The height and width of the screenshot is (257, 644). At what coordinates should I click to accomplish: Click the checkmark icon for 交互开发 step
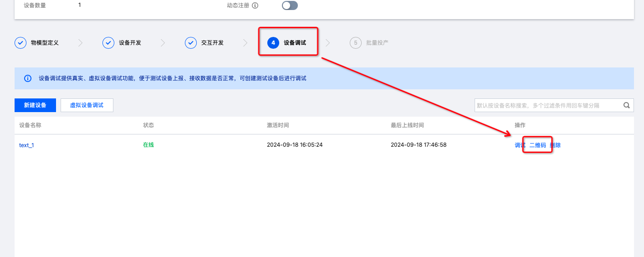[x=191, y=43]
